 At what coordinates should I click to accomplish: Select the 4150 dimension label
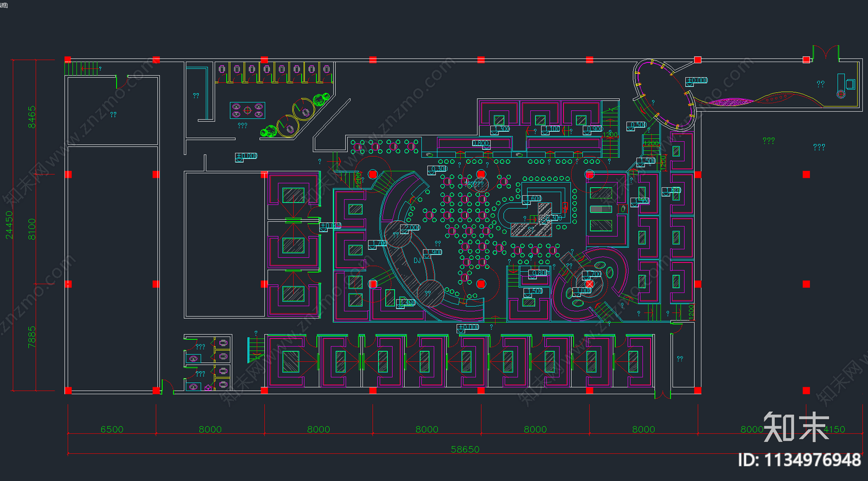834,429
